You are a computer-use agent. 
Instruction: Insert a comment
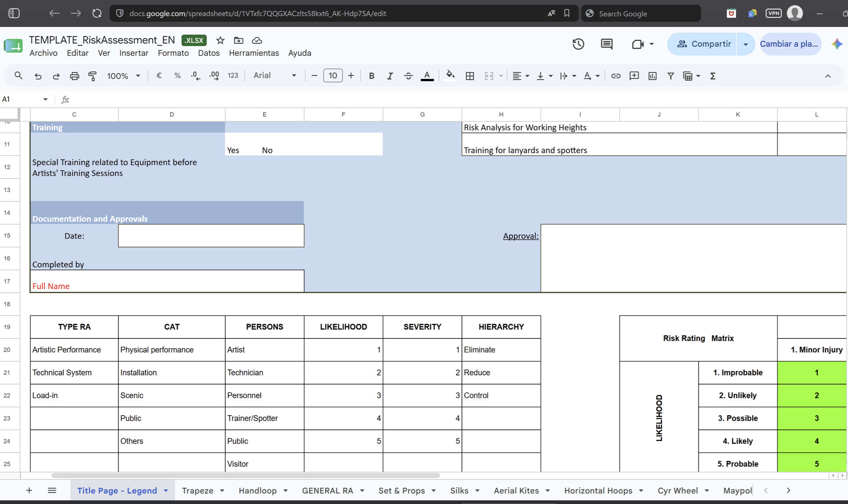(x=634, y=76)
